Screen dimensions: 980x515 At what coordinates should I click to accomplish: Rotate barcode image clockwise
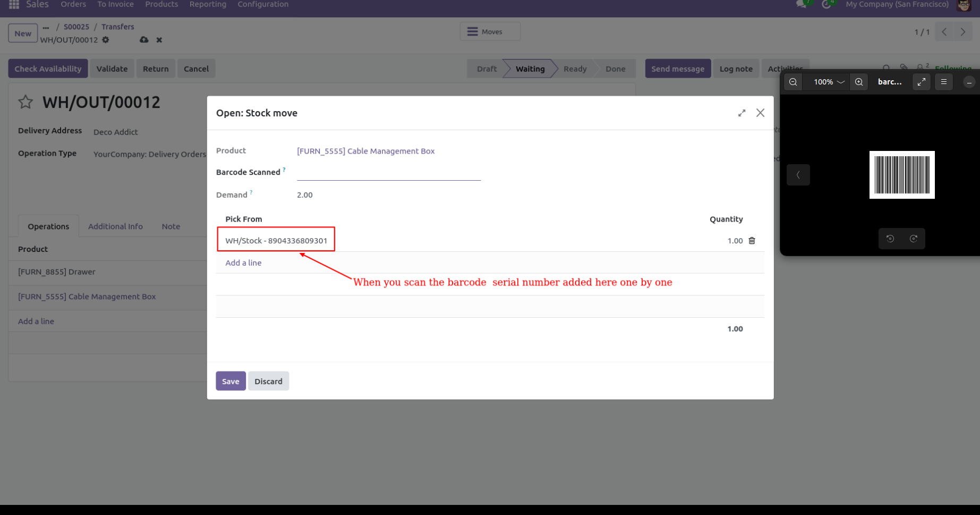(914, 239)
